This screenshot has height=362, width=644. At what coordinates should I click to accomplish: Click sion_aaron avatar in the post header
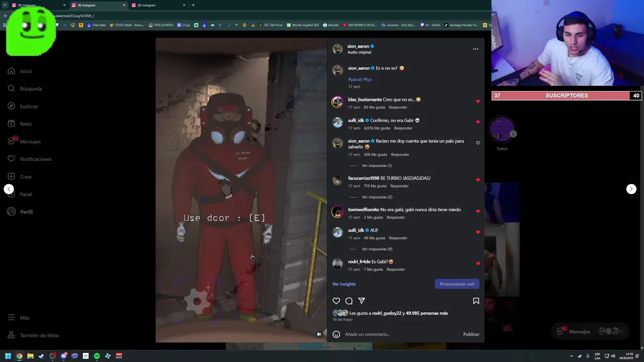[x=338, y=49]
